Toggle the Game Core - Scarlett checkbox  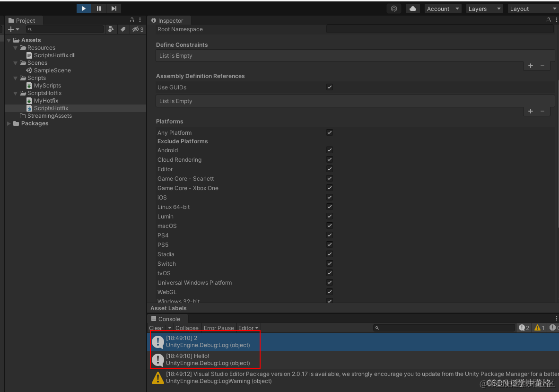pos(330,179)
